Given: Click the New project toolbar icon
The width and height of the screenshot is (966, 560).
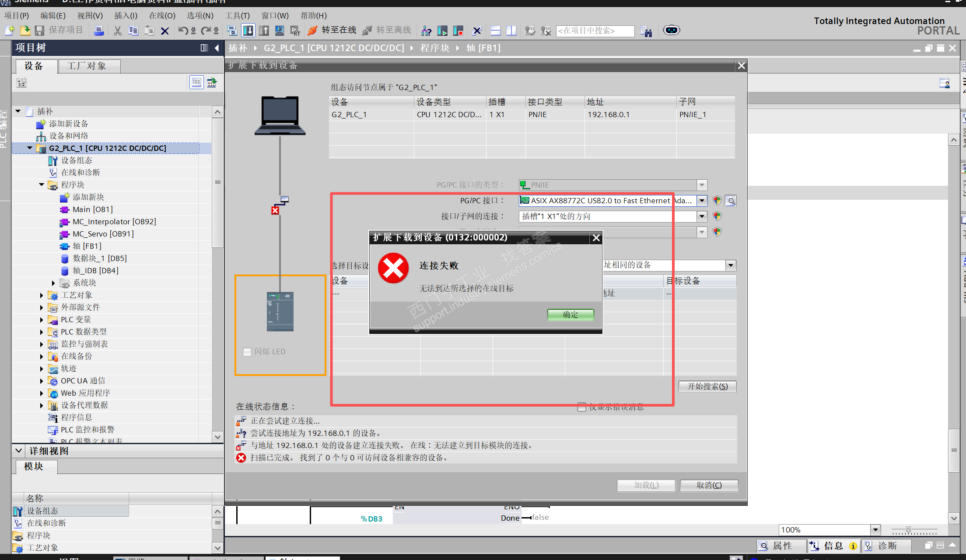Looking at the screenshot, I should pyautogui.click(x=10, y=31).
